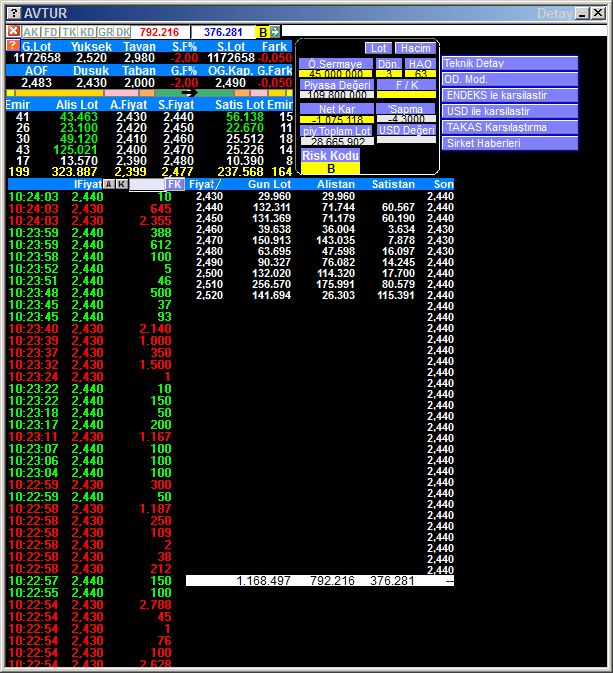Viewport: 613px width, 673px height.
Task: Minimize the AVTUR window
Action: 582,13
